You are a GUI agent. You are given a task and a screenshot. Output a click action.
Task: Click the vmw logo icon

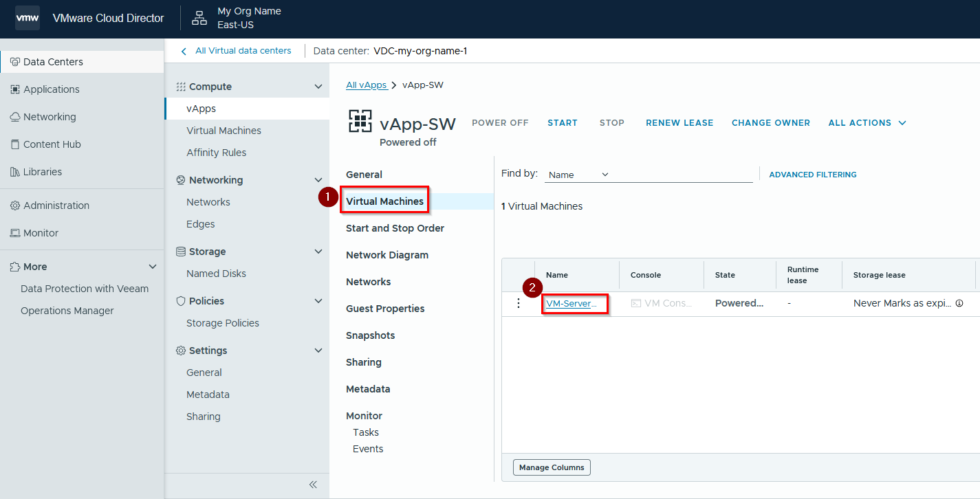(x=28, y=18)
